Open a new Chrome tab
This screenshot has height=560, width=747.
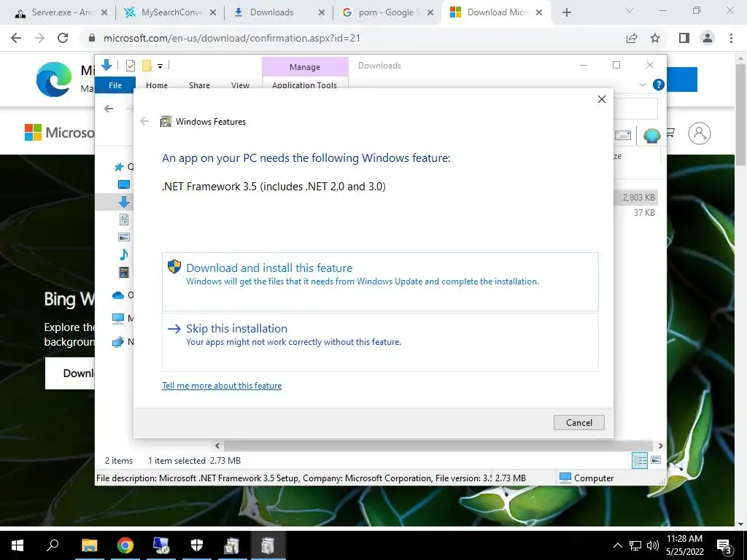[x=566, y=13]
